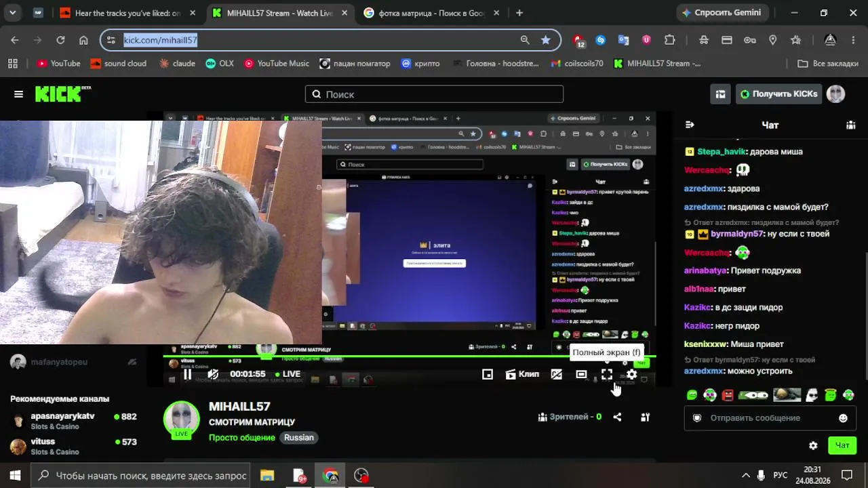Unmute the stream with the volume icon
Image resolution: width=868 pixels, height=488 pixels.
[213, 374]
